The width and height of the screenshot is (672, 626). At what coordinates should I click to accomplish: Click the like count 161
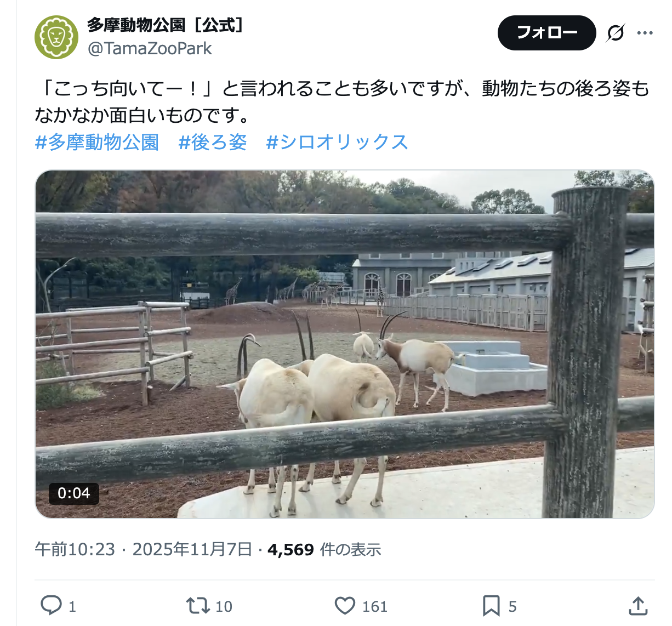[x=375, y=606]
